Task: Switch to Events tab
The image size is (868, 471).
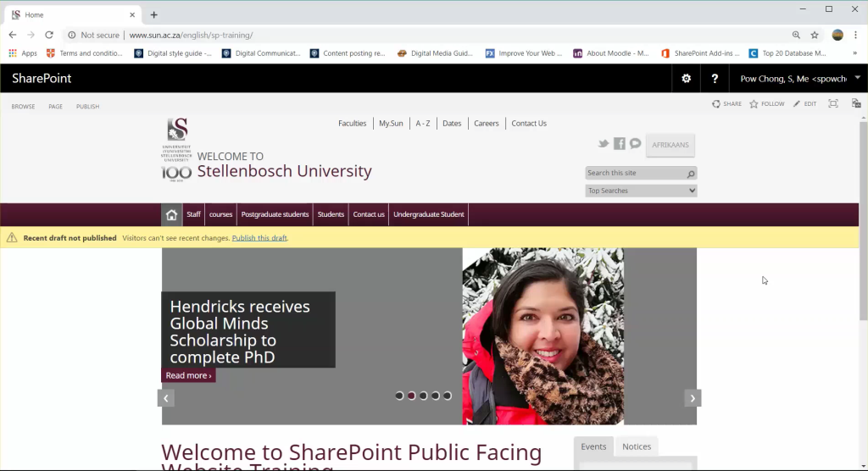Action: click(x=593, y=446)
